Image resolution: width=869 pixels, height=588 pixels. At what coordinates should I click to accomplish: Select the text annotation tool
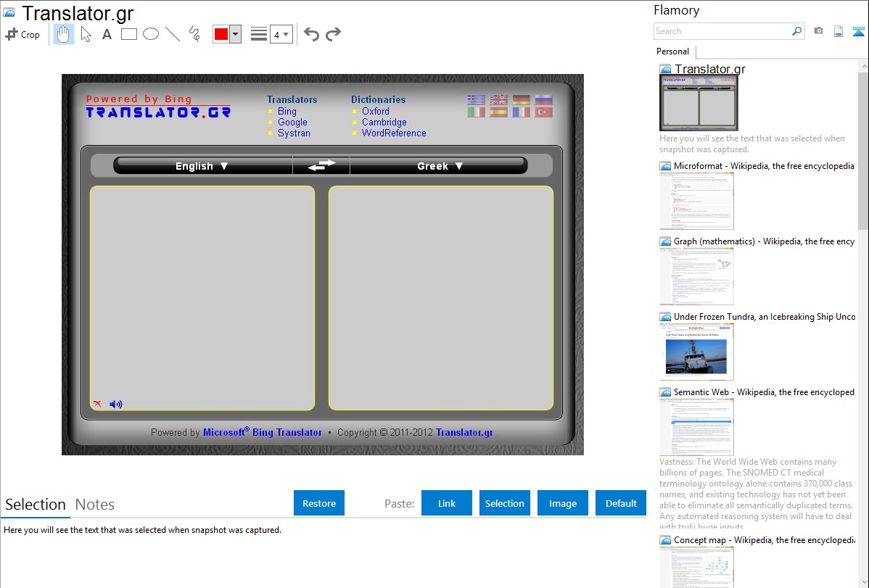click(107, 34)
